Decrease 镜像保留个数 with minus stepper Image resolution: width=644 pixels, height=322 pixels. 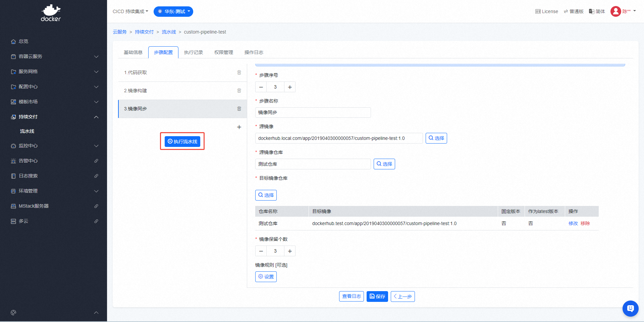[261, 251]
